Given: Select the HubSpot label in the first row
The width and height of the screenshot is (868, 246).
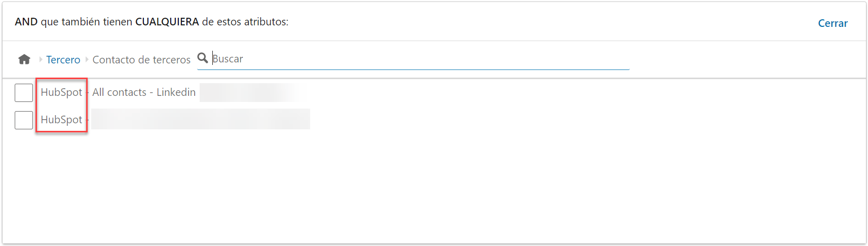Looking at the screenshot, I should click(61, 92).
